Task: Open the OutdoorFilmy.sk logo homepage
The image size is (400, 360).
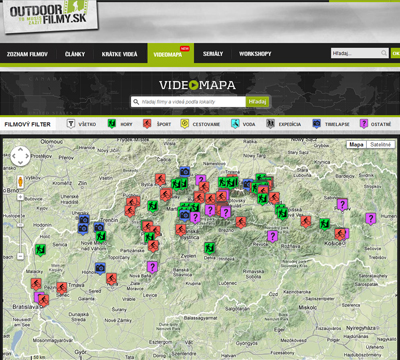Action: click(50, 15)
